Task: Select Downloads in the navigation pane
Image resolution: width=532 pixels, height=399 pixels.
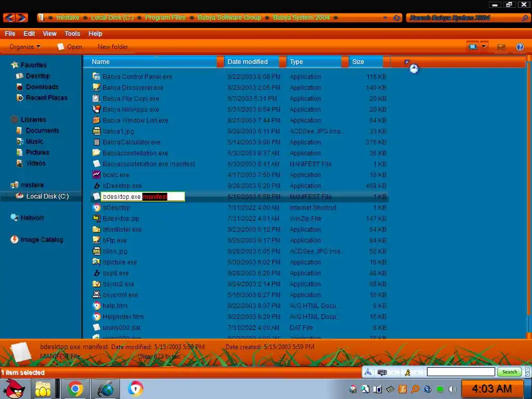Action: [42, 87]
